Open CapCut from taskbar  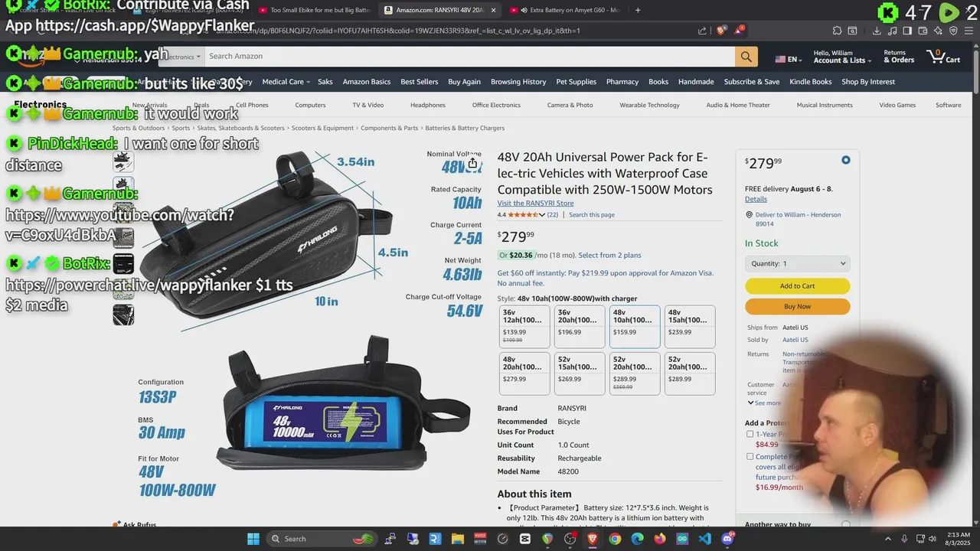(524, 539)
